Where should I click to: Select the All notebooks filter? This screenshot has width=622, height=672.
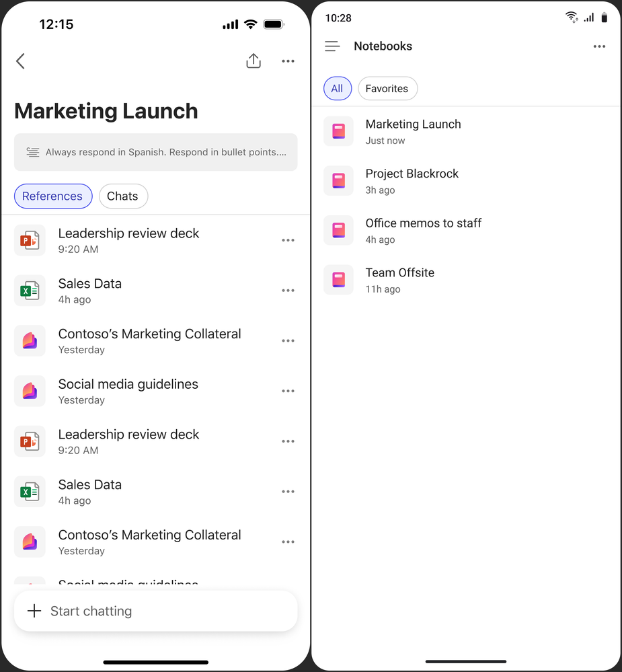tap(337, 89)
